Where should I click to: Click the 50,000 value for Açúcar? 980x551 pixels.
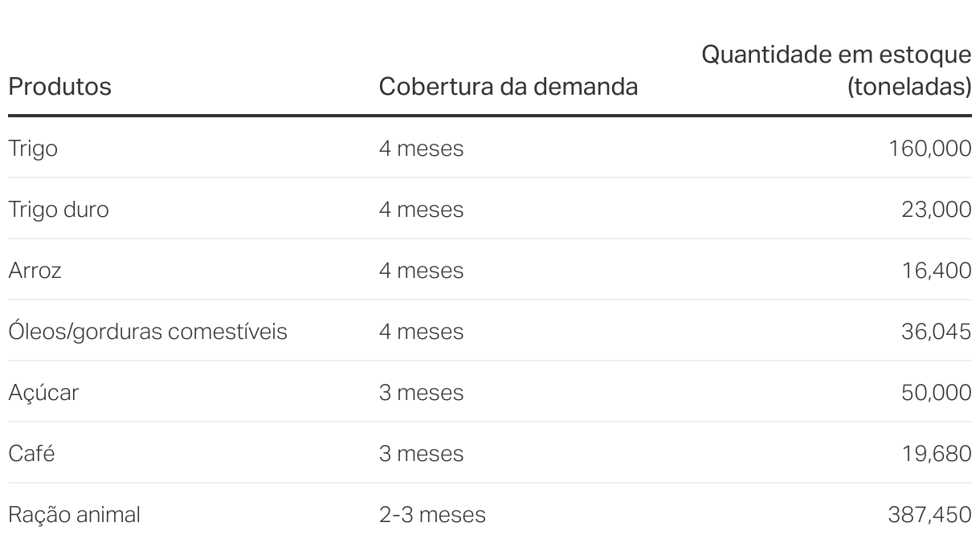(937, 393)
